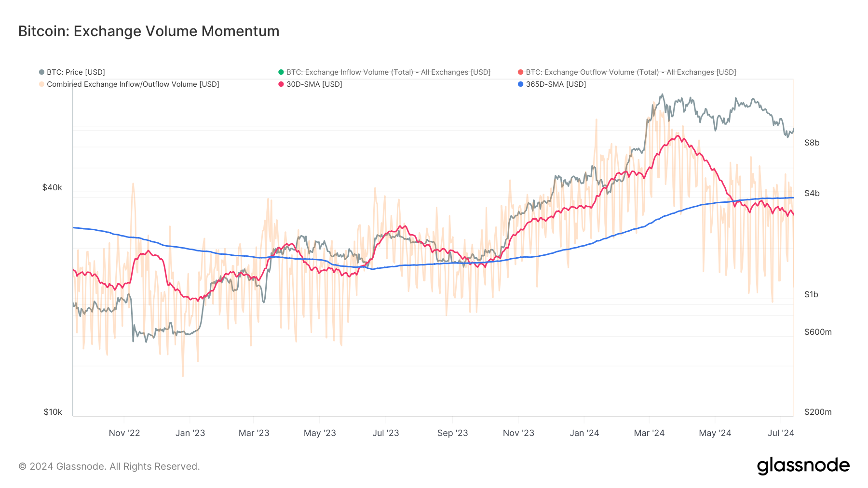Select the Nov '22 x-axis label

124,433
